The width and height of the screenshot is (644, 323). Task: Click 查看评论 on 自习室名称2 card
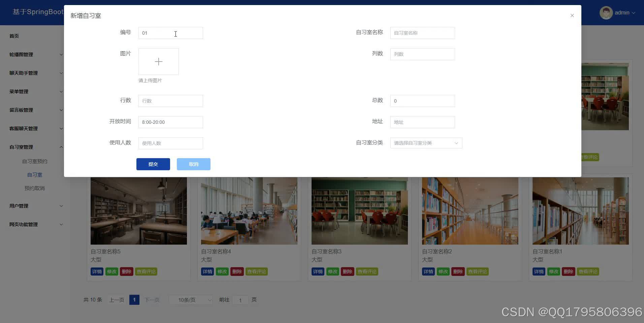477,272
